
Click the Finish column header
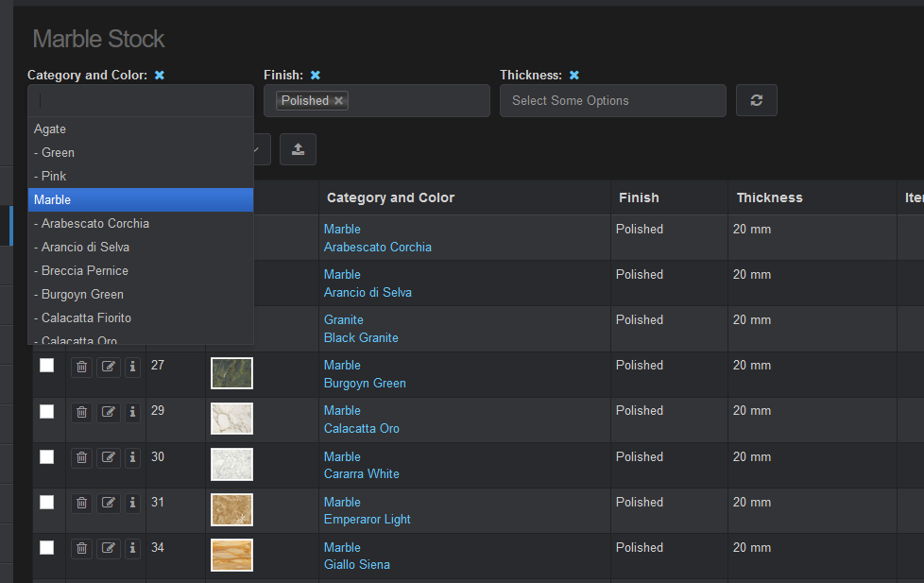[639, 197]
